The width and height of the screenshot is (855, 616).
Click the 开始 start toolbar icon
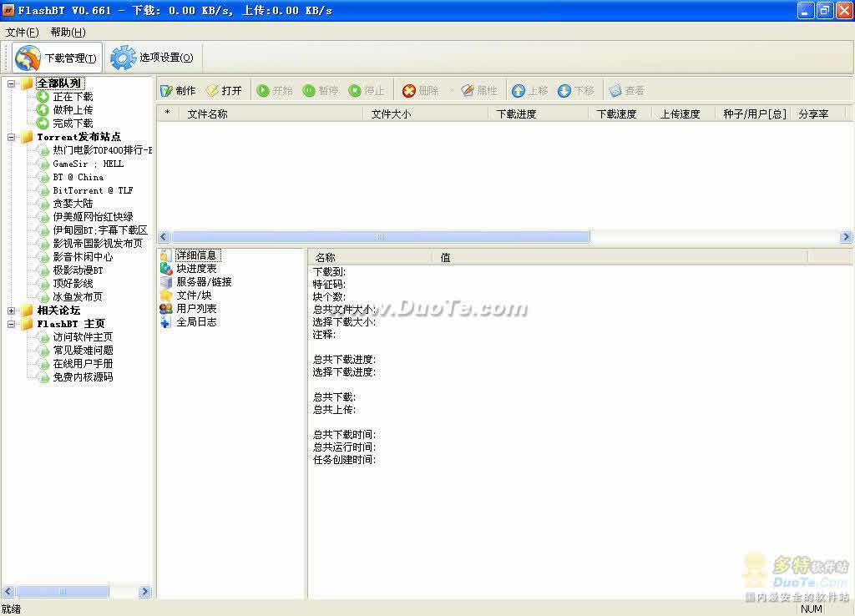tap(263, 90)
